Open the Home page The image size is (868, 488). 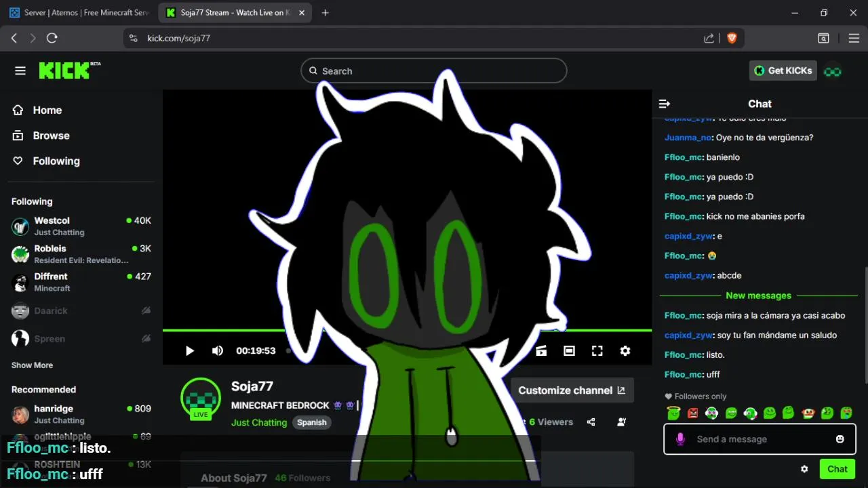coord(47,110)
